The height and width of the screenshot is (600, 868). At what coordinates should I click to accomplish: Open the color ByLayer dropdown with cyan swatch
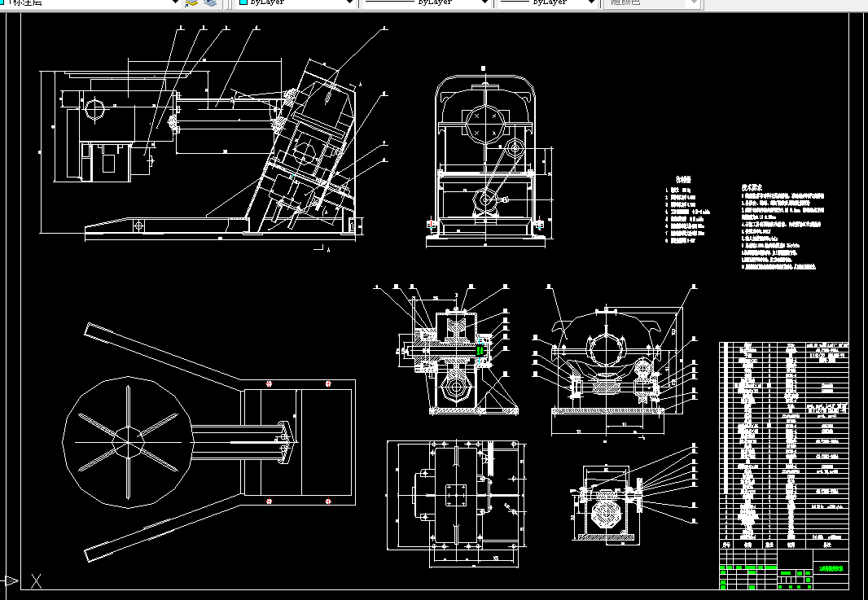pyautogui.click(x=296, y=2)
